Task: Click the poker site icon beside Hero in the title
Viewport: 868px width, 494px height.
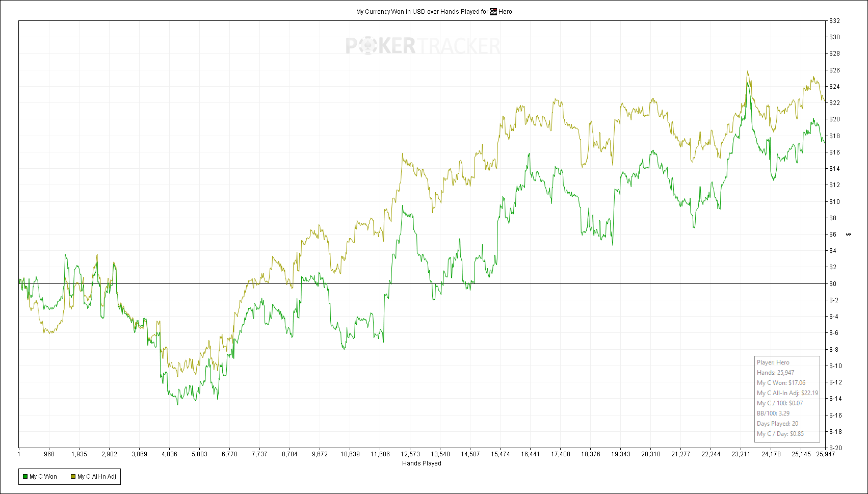Action: [x=493, y=12]
